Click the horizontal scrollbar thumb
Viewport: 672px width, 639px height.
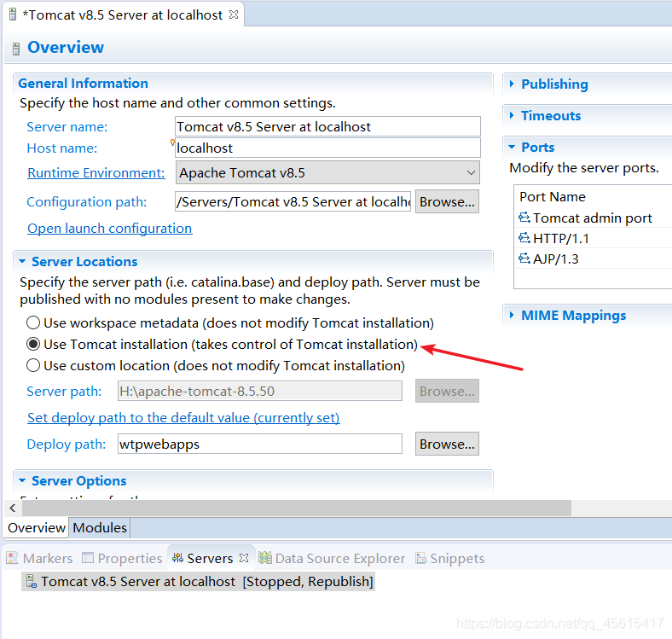point(297,508)
